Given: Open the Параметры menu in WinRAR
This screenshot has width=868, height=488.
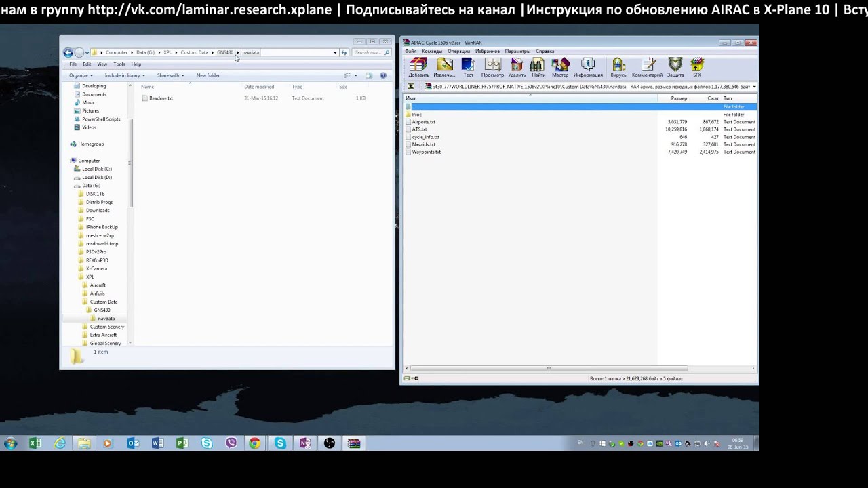Looking at the screenshot, I should coord(517,52).
